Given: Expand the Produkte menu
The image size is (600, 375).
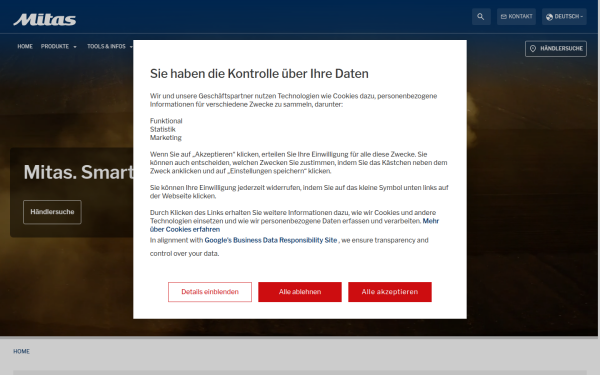Looking at the screenshot, I should 59,46.
